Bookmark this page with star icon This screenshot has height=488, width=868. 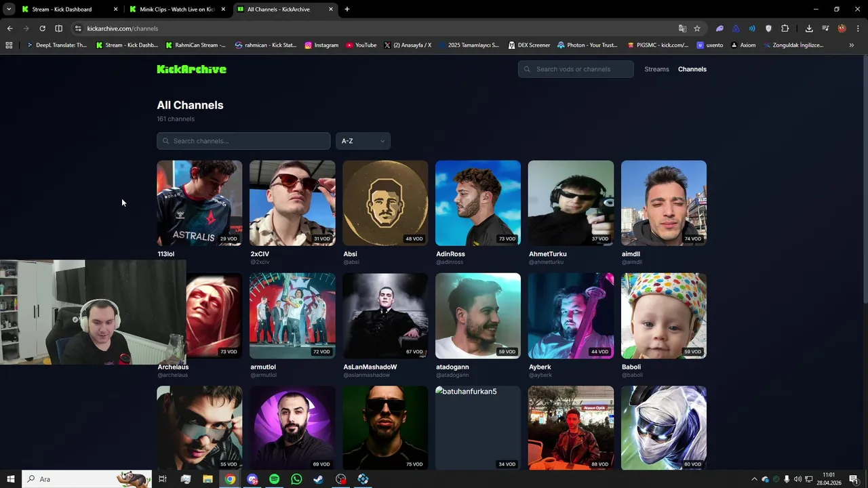click(x=697, y=28)
